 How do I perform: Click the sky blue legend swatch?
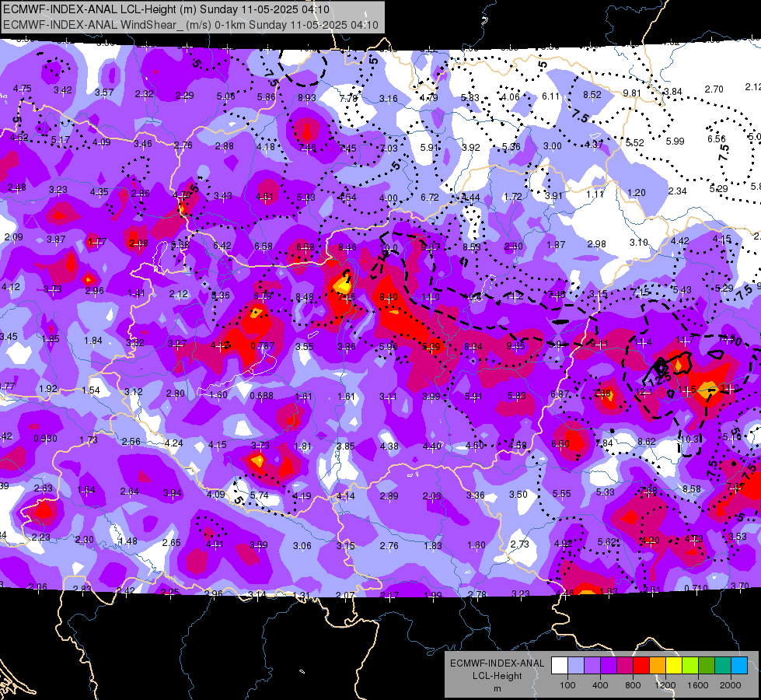point(739,666)
